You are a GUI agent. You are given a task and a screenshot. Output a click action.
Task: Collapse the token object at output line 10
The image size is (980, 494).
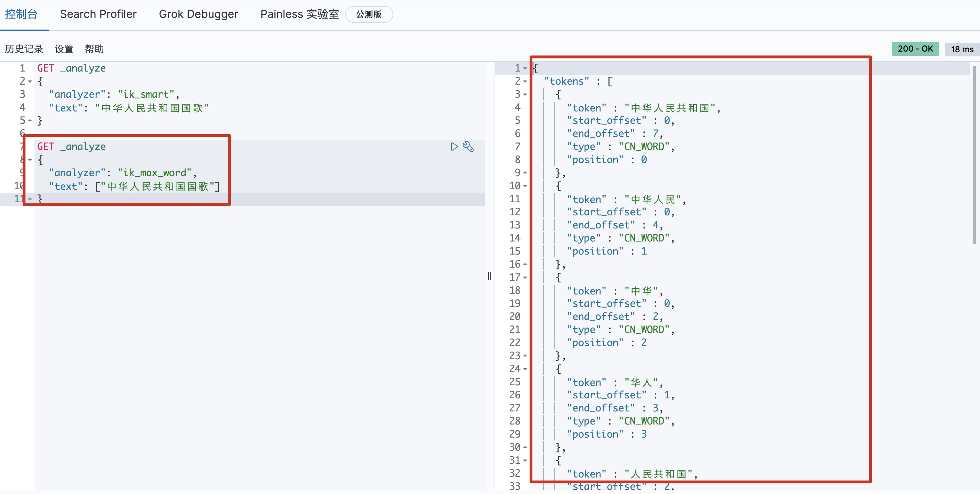click(525, 186)
